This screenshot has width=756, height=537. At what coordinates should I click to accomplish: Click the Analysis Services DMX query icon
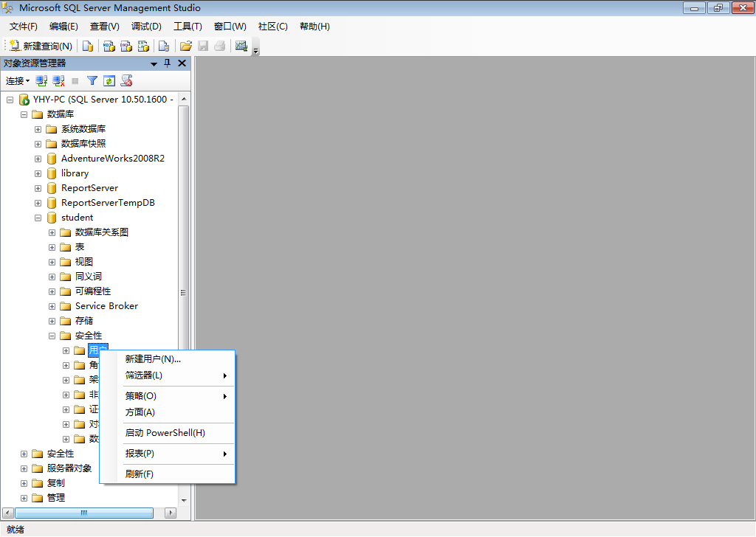coord(126,46)
